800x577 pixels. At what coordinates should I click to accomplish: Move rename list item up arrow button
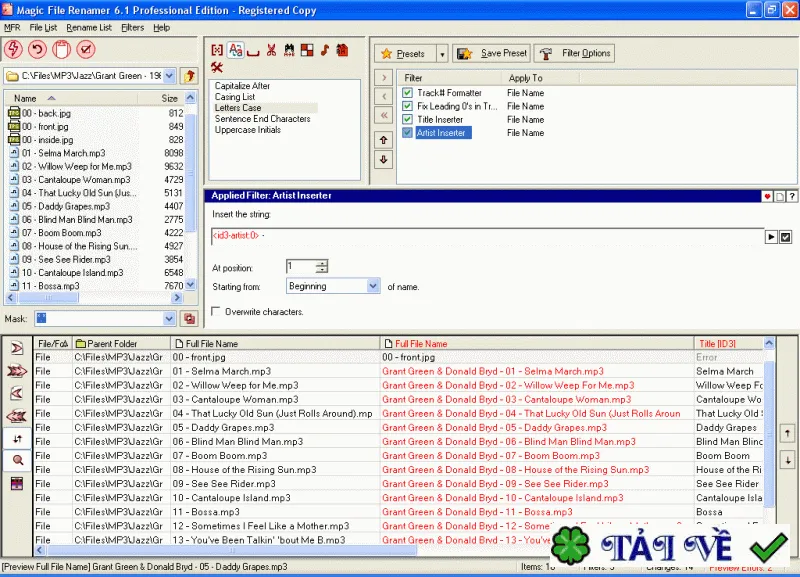(x=787, y=434)
